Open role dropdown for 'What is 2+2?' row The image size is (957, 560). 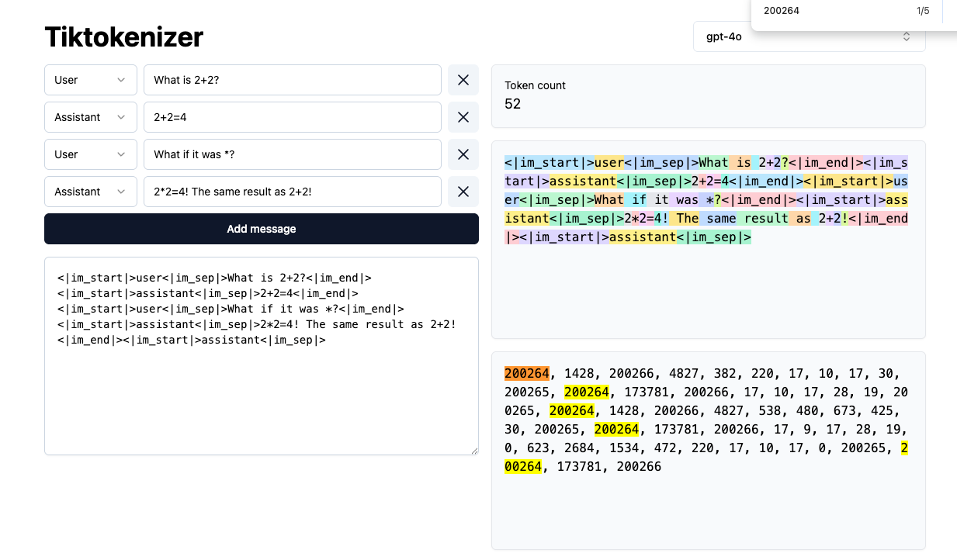tap(91, 80)
